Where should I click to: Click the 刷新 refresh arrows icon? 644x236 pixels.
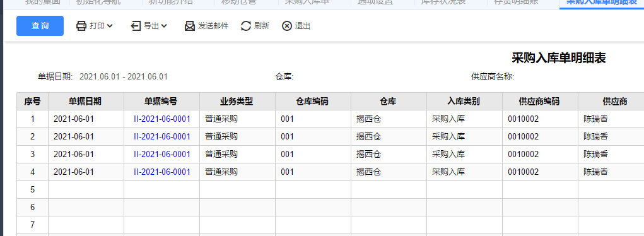click(245, 26)
